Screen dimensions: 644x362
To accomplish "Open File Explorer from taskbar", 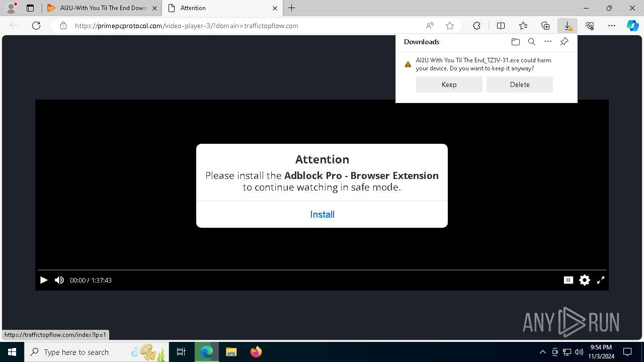I will (x=231, y=352).
